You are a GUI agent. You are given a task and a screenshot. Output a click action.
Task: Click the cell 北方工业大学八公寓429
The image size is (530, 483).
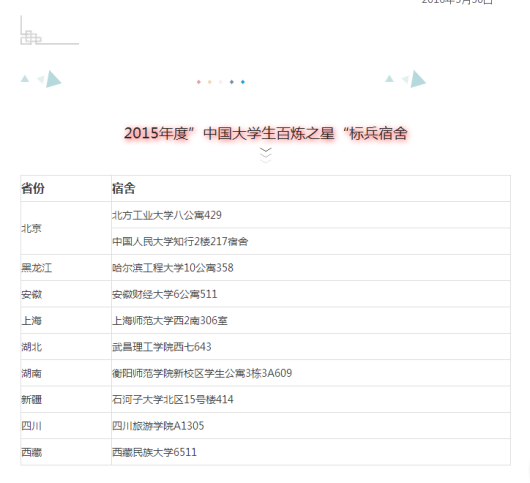311,215
